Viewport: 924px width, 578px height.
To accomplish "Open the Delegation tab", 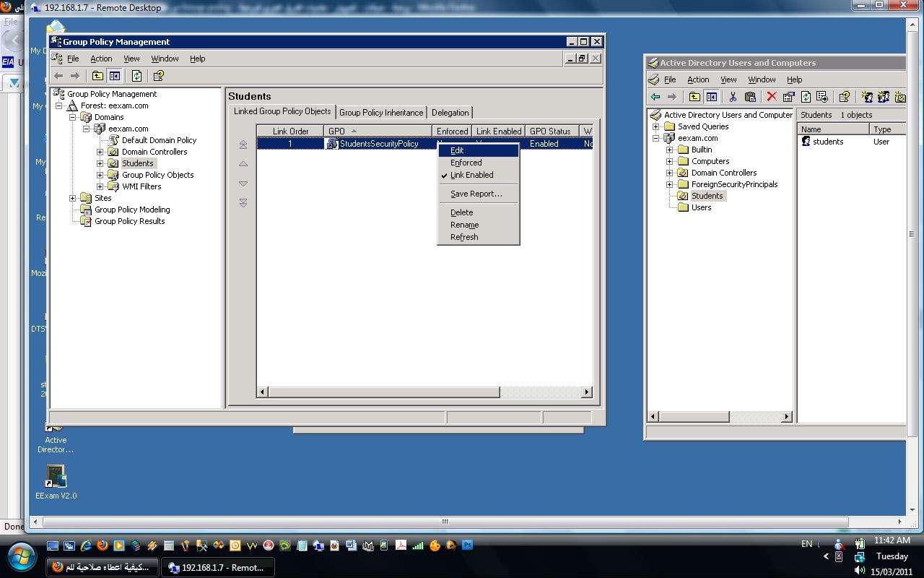I will pos(450,113).
